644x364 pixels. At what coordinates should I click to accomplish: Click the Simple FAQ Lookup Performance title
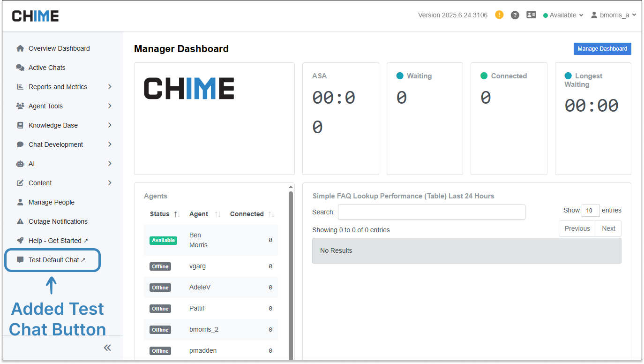(x=404, y=196)
